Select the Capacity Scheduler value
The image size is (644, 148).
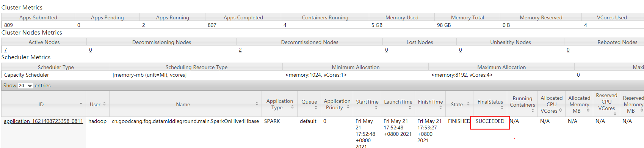coord(27,75)
